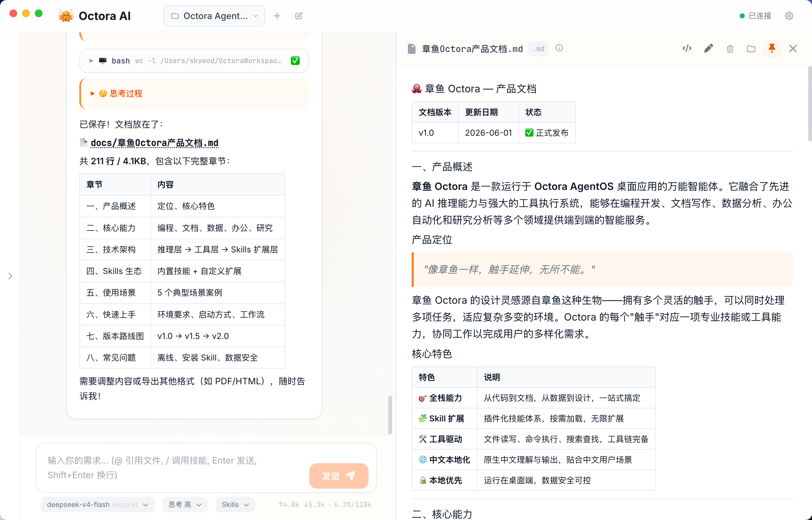The image size is (812, 520).
Task: Open the deepseek-v4-flash model dropdown
Action: pyautogui.click(x=98, y=504)
